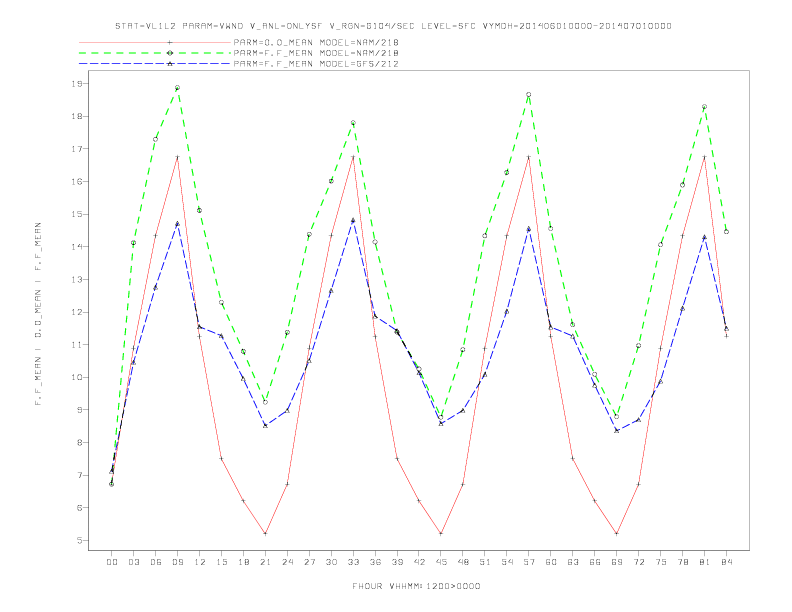Click x-axis tick label 27
The image size is (792, 612).
[309, 562]
